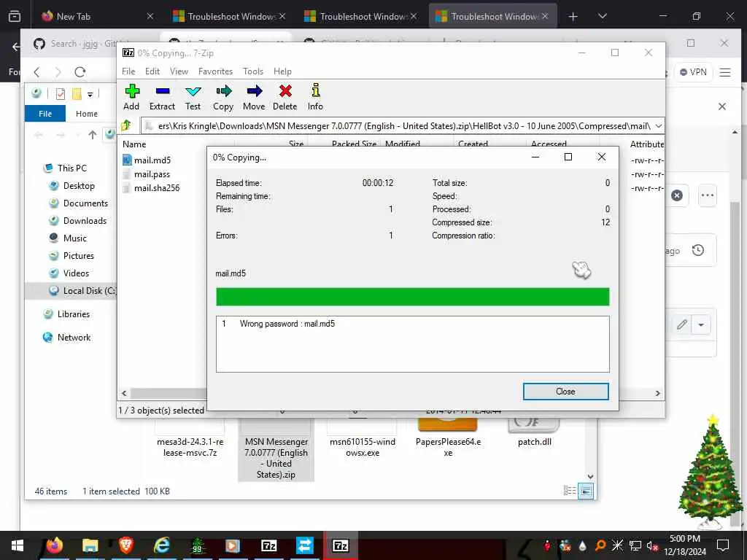Click the Delete red X toolbar icon
This screenshot has width=747, height=560.
285,97
